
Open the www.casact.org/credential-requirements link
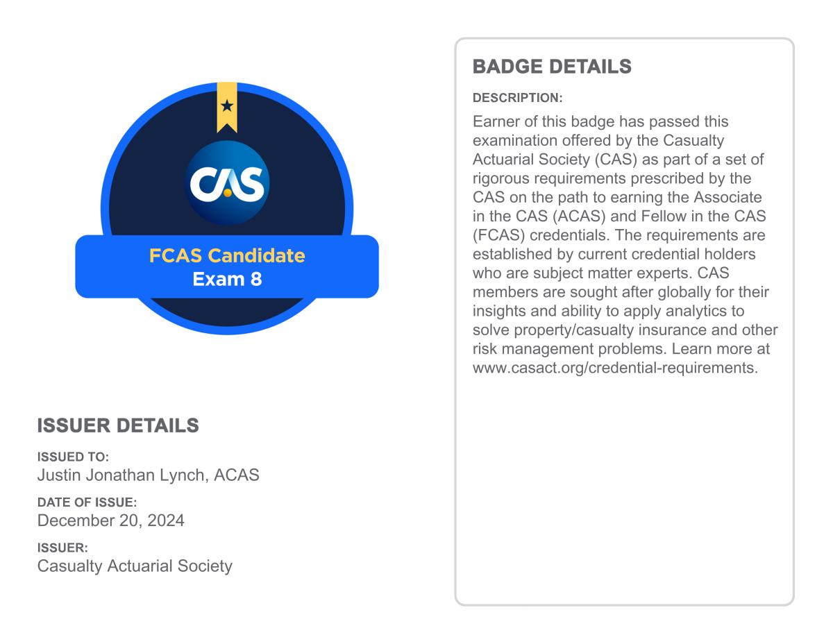tap(615, 368)
